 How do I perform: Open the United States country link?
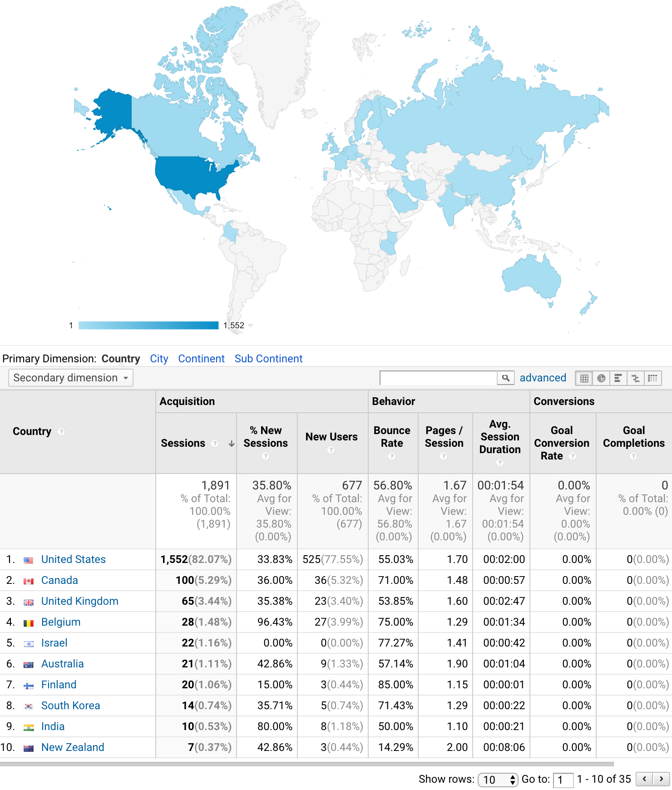[x=74, y=559]
